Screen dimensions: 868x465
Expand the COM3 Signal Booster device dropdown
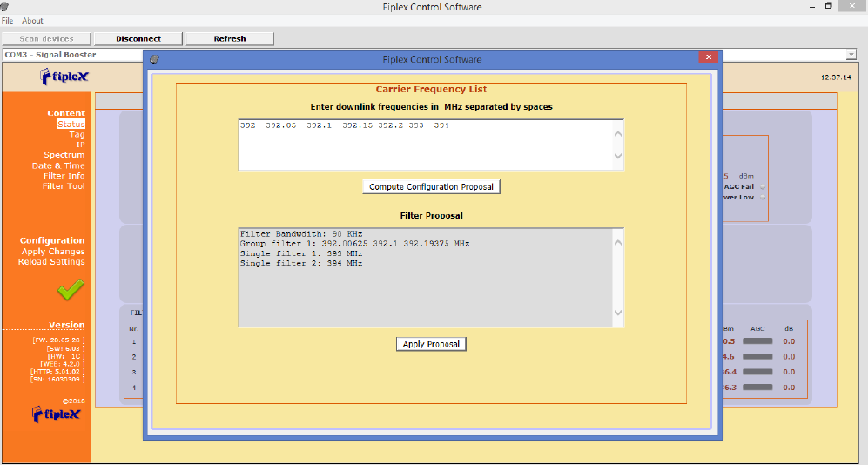[x=851, y=55]
